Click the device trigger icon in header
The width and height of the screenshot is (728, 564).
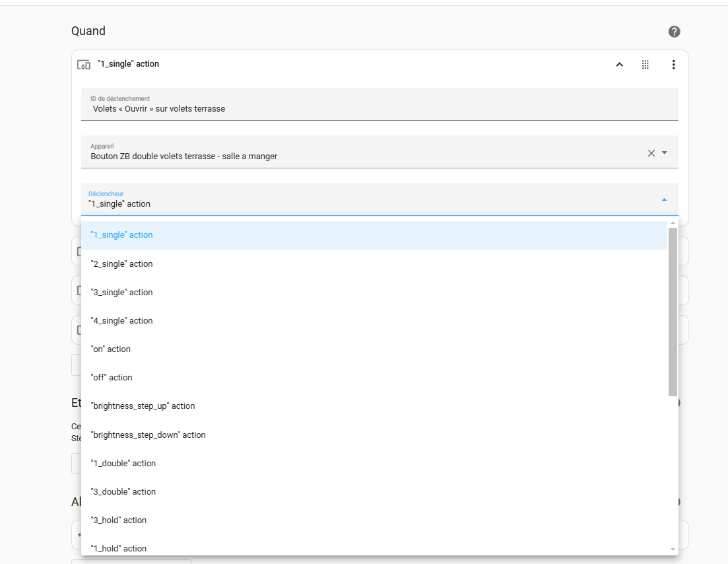pyautogui.click(x=84, y=65)
